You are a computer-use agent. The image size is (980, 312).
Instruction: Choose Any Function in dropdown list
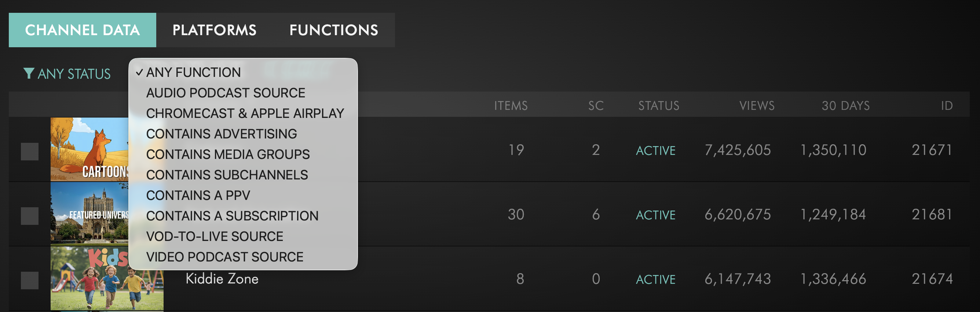(x=193, y=72)
